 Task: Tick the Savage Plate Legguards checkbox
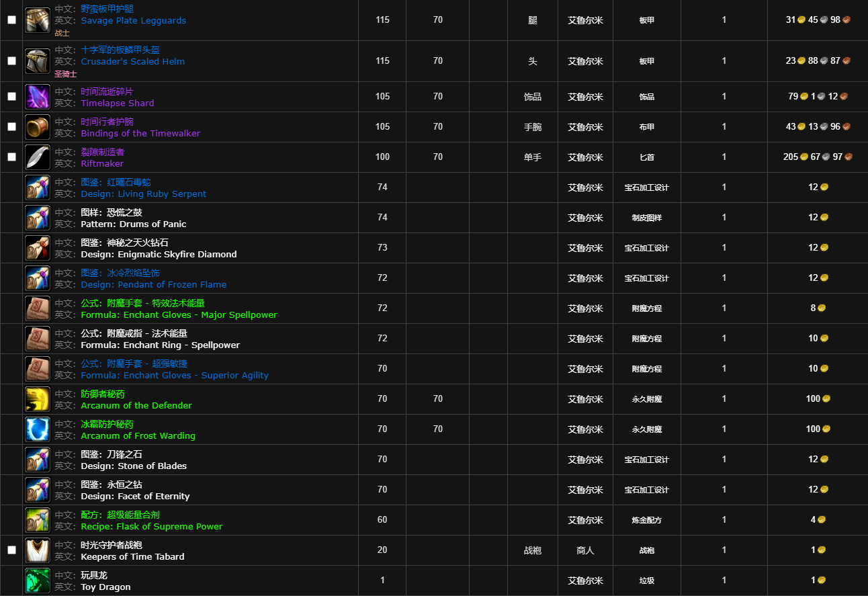click(x=11, y=20)
